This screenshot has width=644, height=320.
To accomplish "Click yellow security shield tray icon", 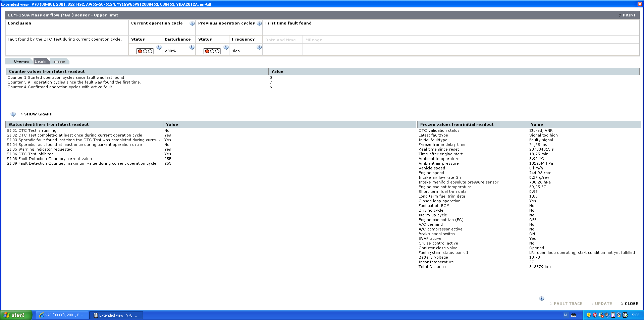I will (x=589, y=315).
